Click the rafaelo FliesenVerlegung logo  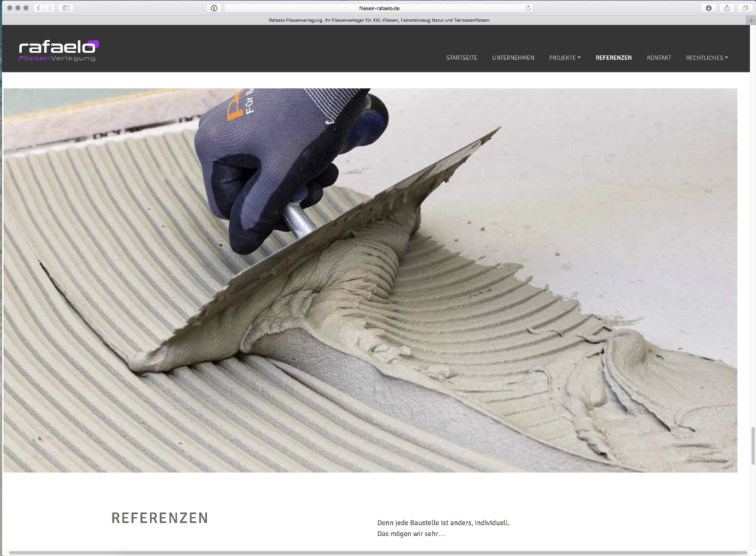58,50
